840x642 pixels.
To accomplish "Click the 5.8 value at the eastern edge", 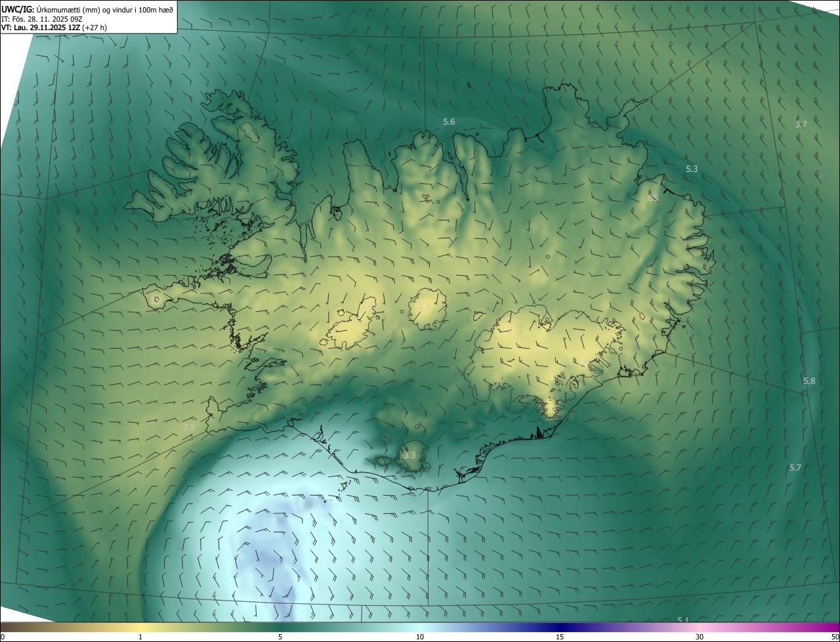I will point(809,381).
